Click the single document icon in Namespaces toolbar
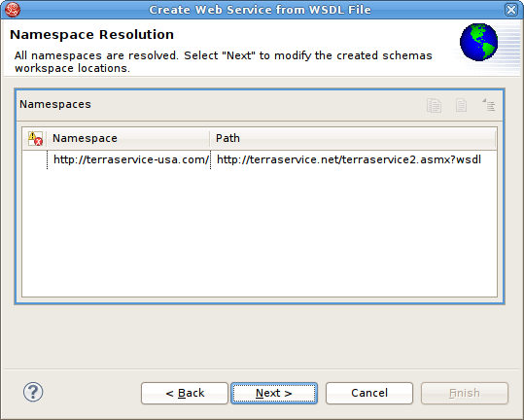This screenshot has height=420, width=524. [x=461, y=105]
